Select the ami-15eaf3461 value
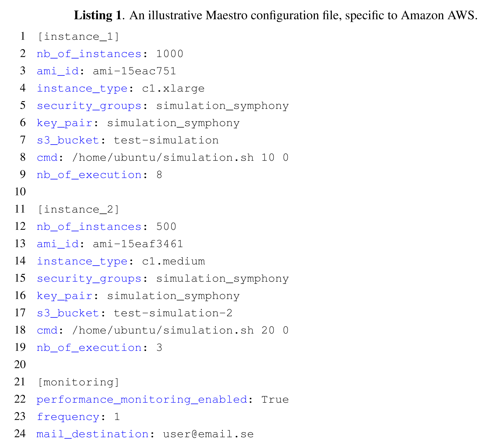The height and width of the screenshot is (448, 486). (138, 244)
